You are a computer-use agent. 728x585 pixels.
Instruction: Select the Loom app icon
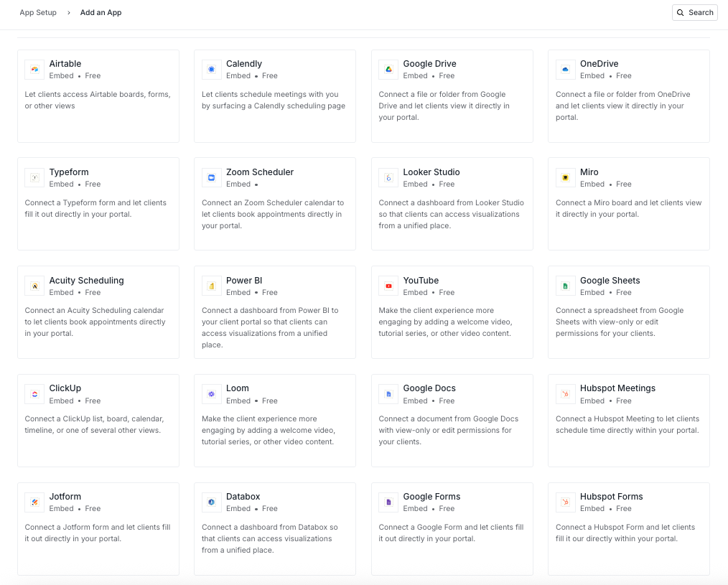210,394
